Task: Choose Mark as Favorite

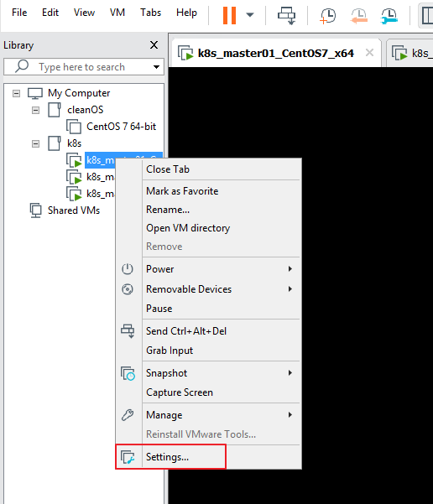Action: (209, 191)
